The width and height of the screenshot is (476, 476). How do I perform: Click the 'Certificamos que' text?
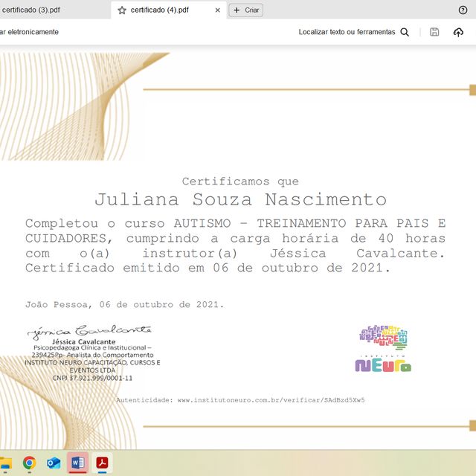pos(240,181)
